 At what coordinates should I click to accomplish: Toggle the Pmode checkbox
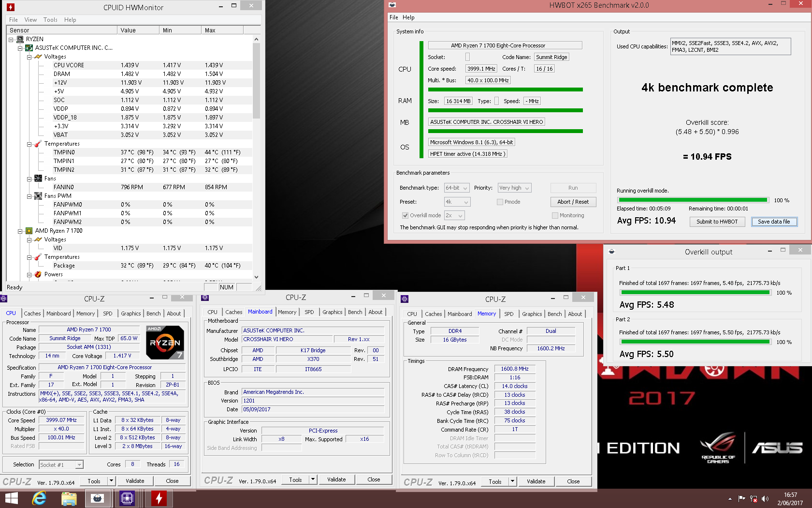pyautogui.click(x=500, y=202)
